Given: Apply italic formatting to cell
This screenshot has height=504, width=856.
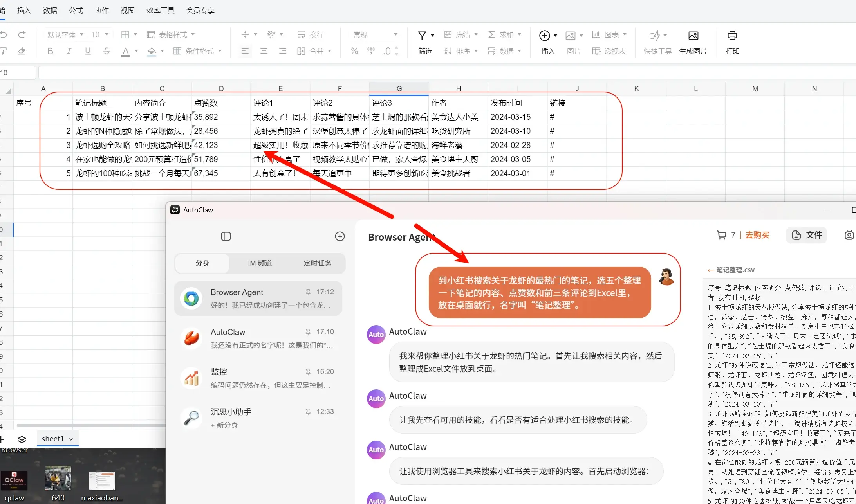Looking at the screenshot, I should tap(69, 51).
